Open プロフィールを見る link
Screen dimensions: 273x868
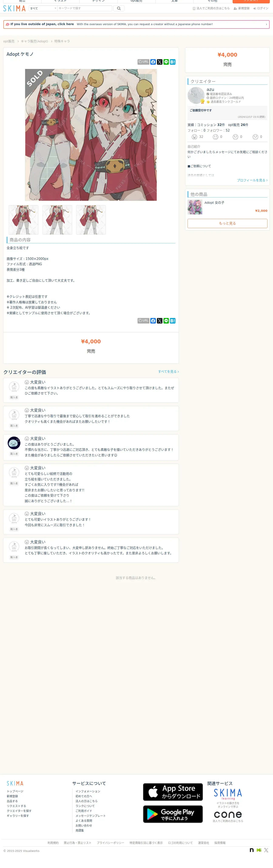(x=252, y=180)
